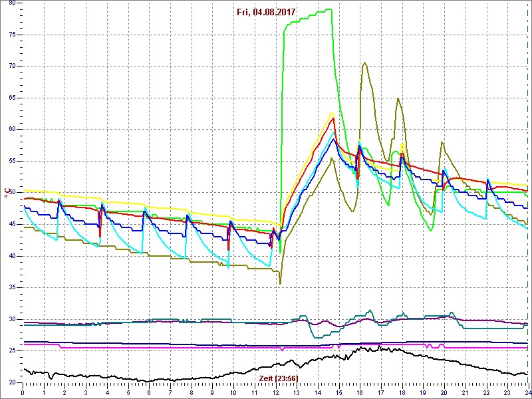Select the 80 tick label on temperature axis
Screen dimensions: 532x399
point(12,3)
